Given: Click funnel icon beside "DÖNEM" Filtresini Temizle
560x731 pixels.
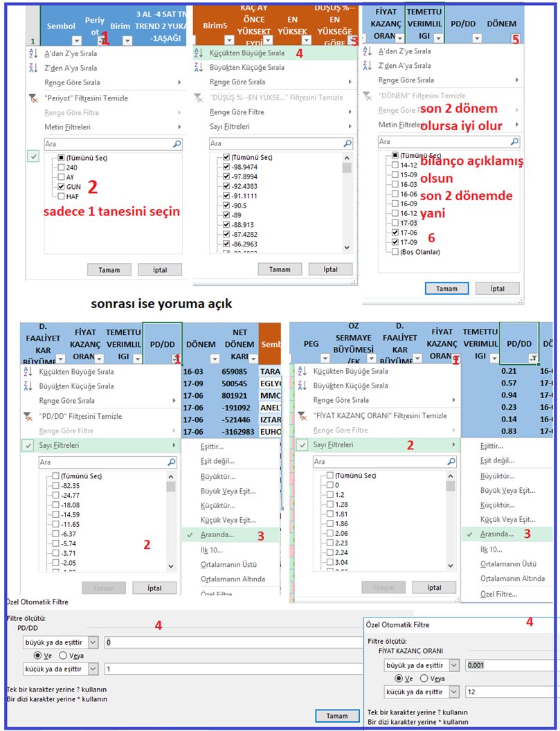Looking at the screenshot, I should [367, 96].
